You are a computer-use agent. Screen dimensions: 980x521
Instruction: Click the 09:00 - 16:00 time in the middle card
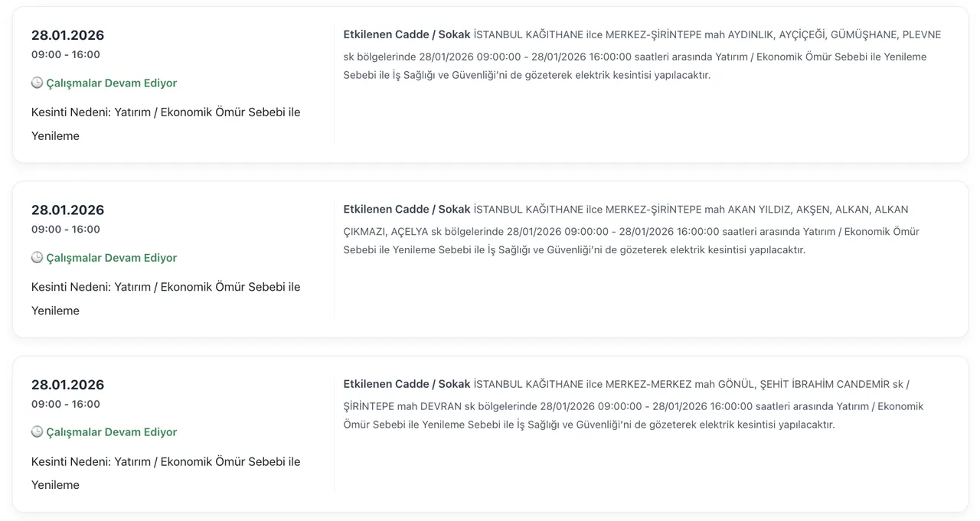[66, 230]
